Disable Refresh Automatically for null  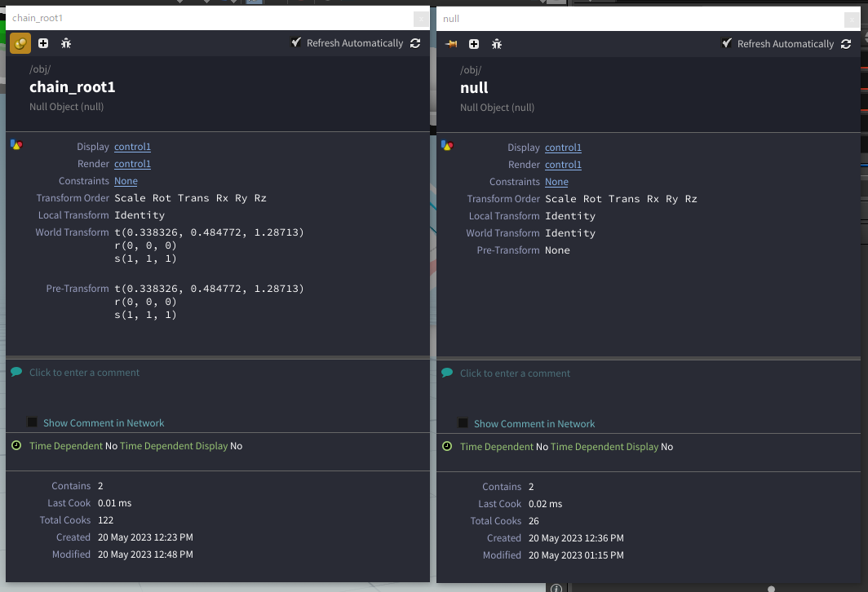(x=727, y=43)
